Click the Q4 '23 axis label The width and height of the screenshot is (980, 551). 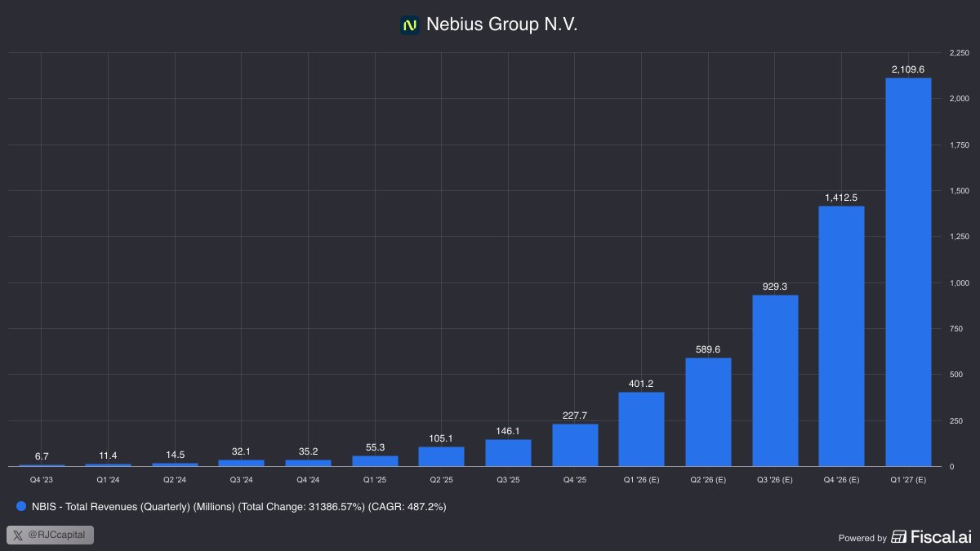42,480
